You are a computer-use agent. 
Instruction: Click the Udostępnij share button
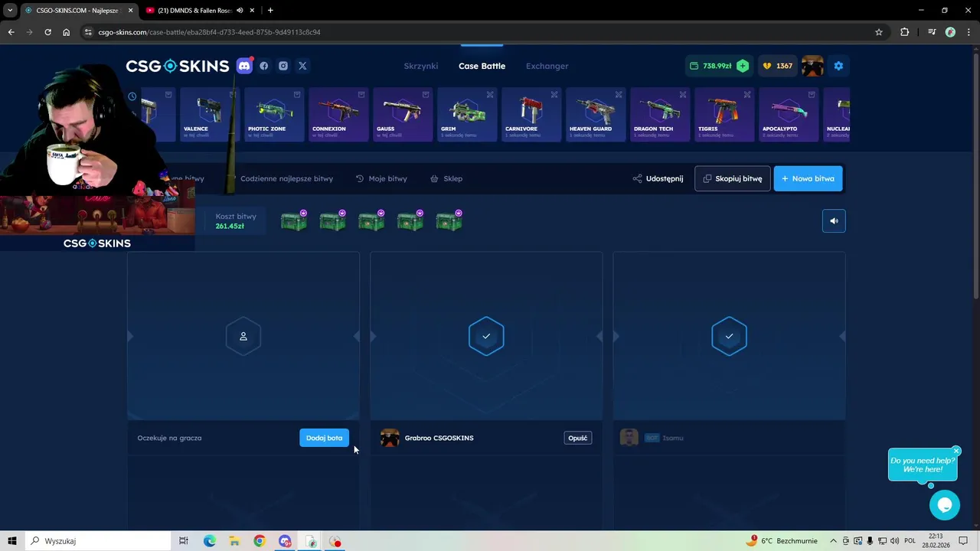click(x=658, y=178)
